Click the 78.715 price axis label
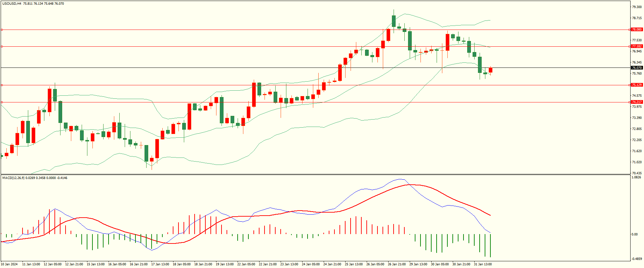This screenshot has width=644, height=268. [x=637, y=18]
